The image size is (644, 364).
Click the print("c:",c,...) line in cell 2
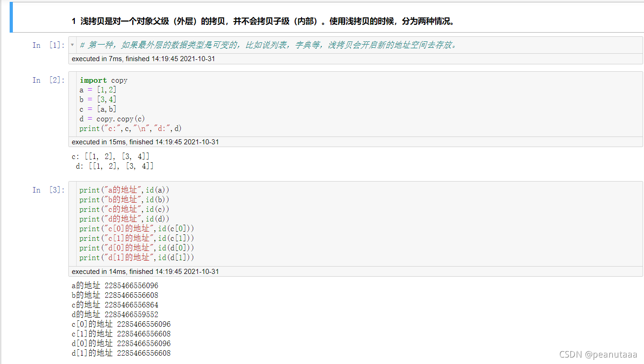[x=130, y=128]
